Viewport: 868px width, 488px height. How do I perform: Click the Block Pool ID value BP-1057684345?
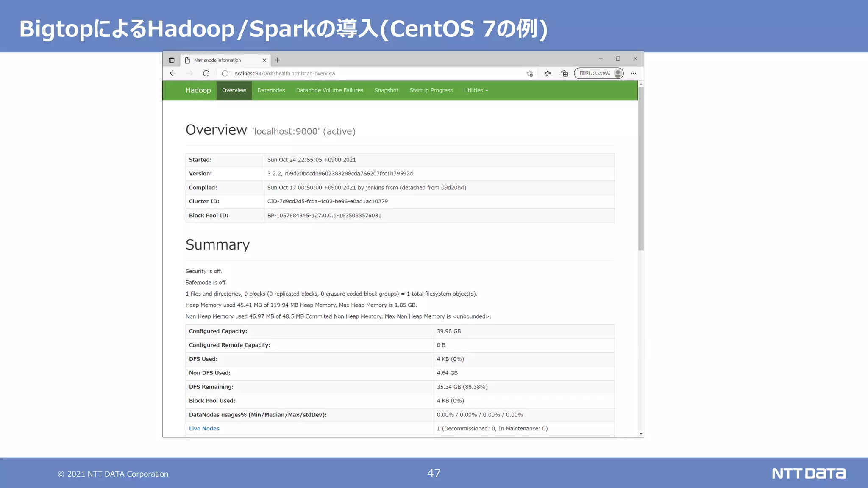(324, 216)
